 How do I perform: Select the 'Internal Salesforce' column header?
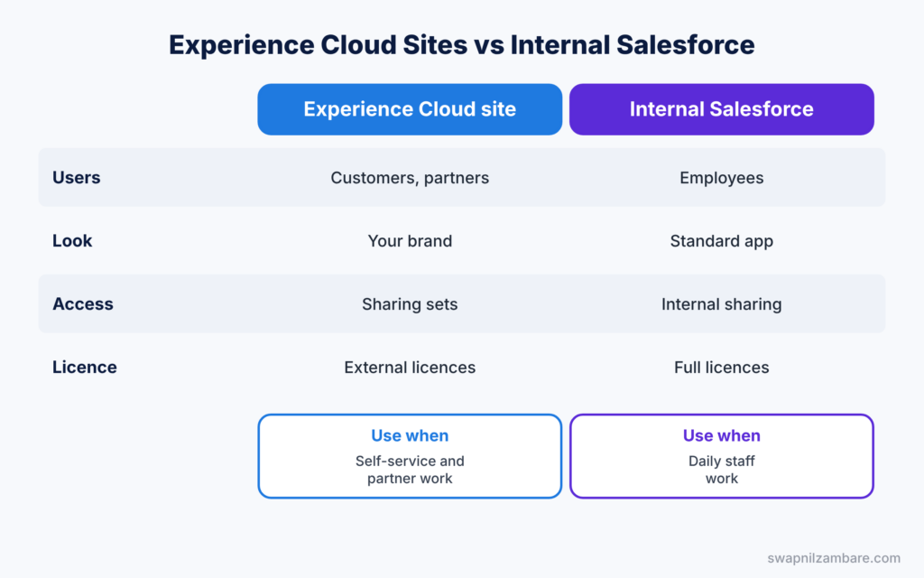pos(721,109)
